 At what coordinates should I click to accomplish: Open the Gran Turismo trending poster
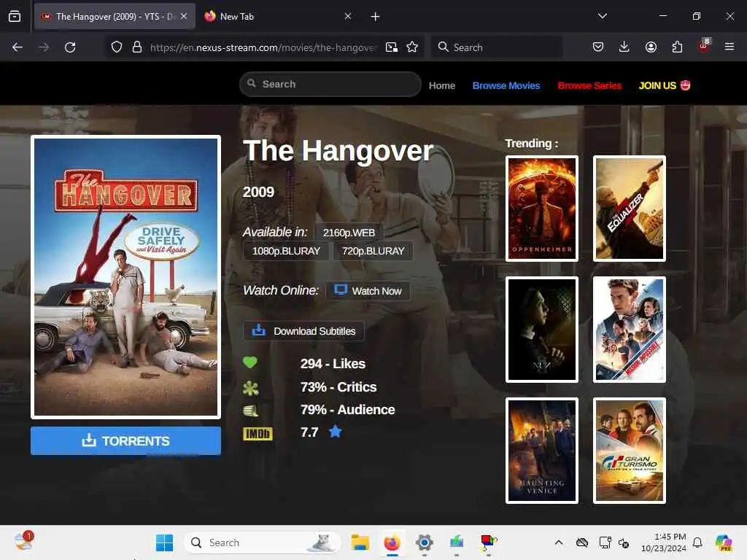[x=630, y=451]
